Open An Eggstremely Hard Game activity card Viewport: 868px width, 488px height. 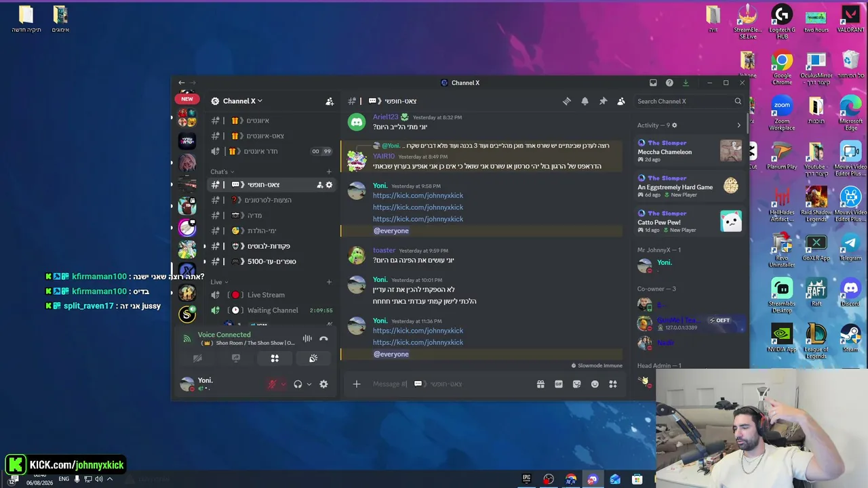click(689, 186)
